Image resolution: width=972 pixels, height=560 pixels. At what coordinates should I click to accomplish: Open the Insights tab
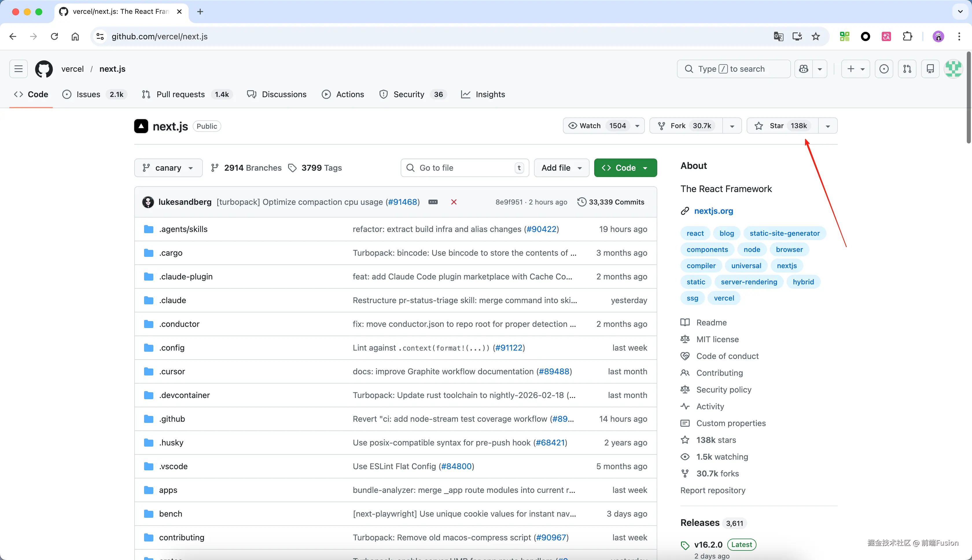pos(483,94)
